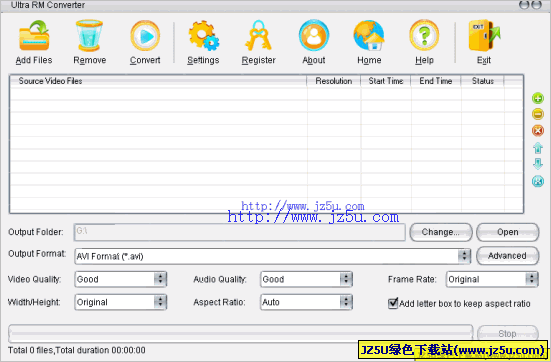Click the Change... button
This screenshot has height=362, width=551.
(441, 232)
